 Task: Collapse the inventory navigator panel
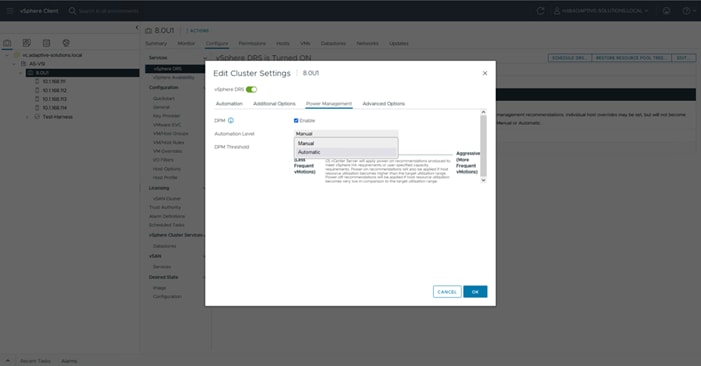pyautogui.click(x=137, y=28)
